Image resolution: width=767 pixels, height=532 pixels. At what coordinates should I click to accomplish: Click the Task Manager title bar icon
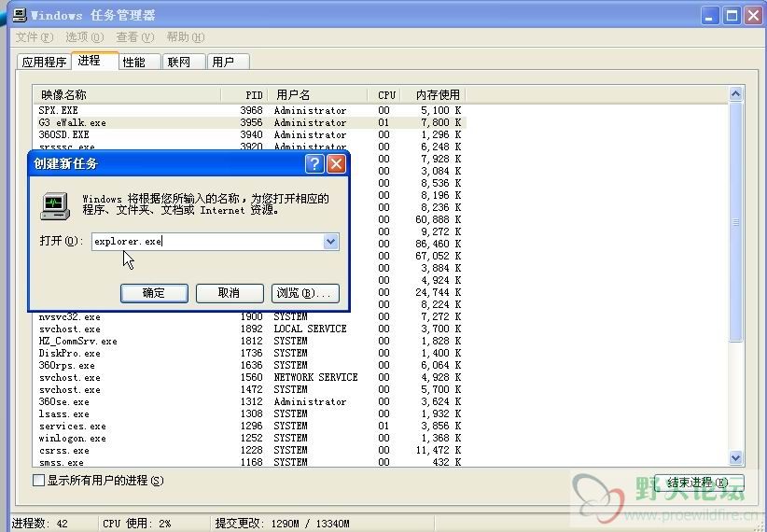click(x=19, y=15)
